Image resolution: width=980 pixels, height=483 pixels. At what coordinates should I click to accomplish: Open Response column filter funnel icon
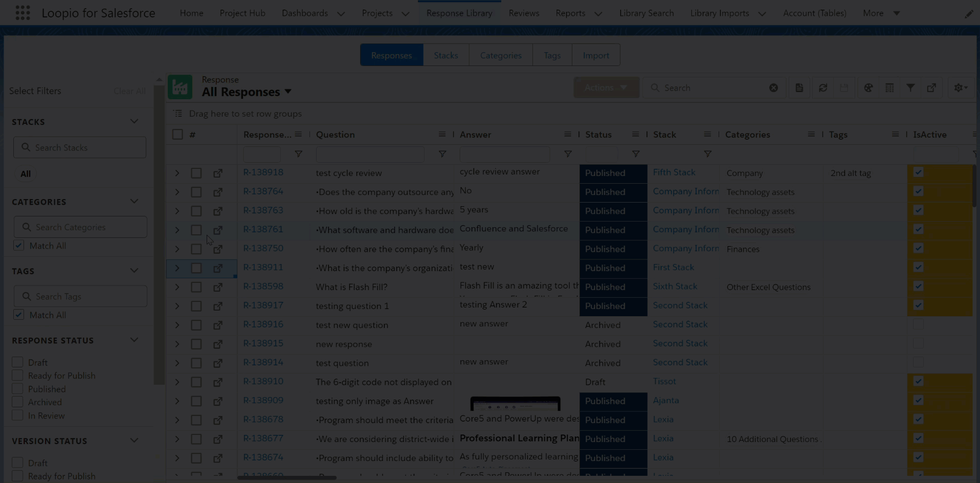(x=298, y=154)
